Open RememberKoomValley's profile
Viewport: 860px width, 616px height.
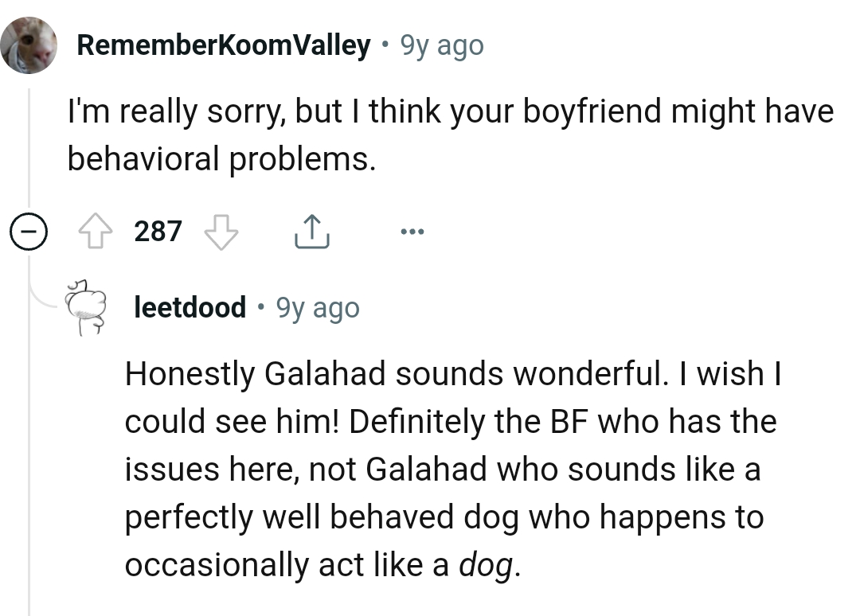tap(222, 44)
